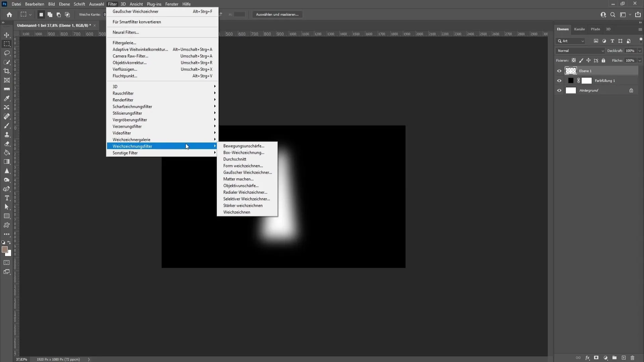Expand layer blend mode dropdown Normal
Image resolution: width=644 pixels, height=362 pixels.
(x=581, y=50)
